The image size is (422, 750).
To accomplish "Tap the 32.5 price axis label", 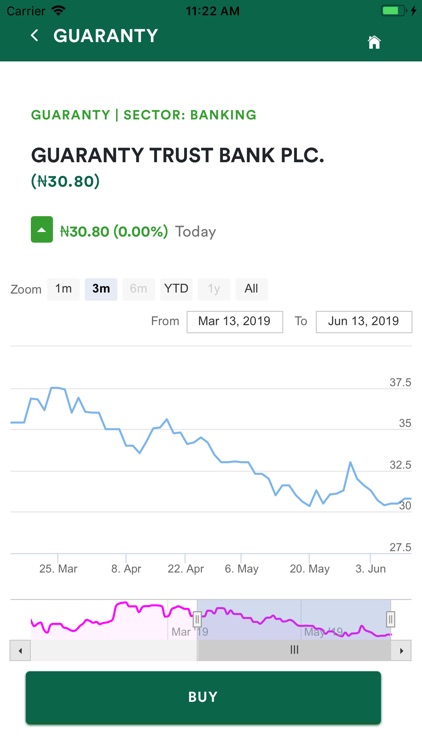I will pos(400,465).
